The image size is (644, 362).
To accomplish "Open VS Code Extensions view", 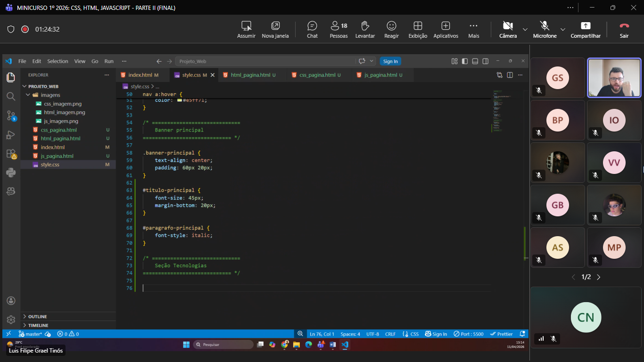I will pyautogui.click(x=11, y=154).
